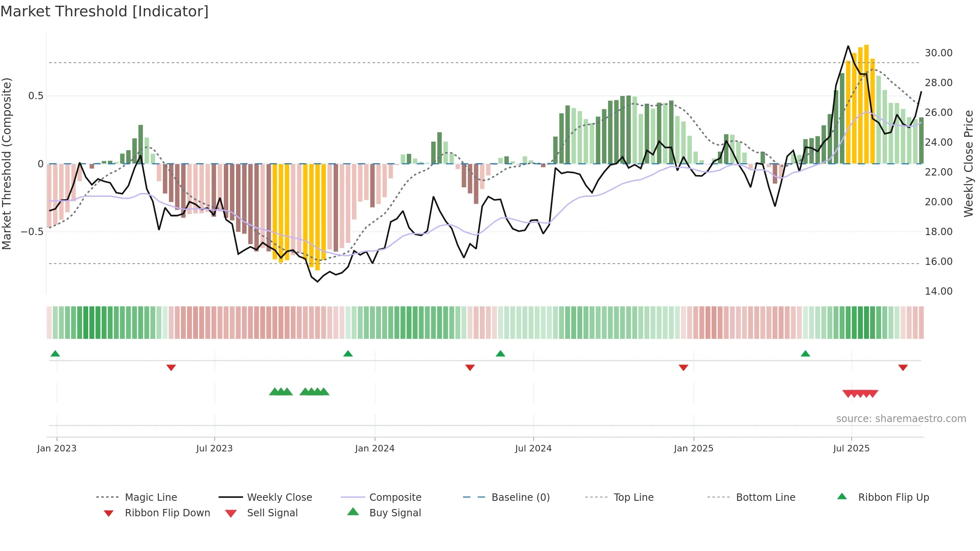Click the 28.00 price axis label
Screen dimensions: 980x551
pos(939,82)
